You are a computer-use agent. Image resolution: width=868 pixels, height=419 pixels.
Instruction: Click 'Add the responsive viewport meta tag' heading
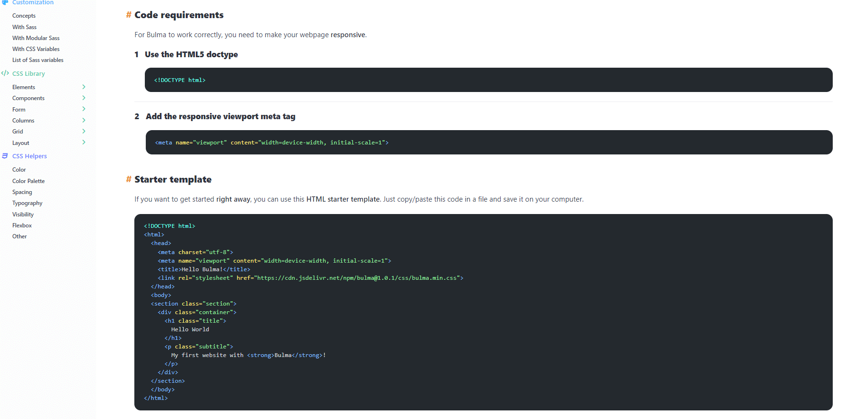pyautogui.click(x=221, y=116)
